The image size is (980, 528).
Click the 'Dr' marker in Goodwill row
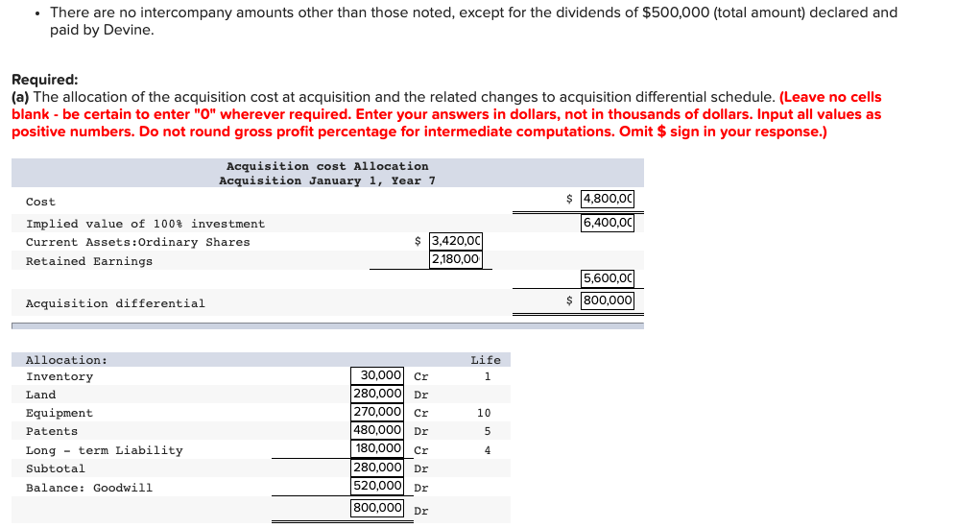421,488
